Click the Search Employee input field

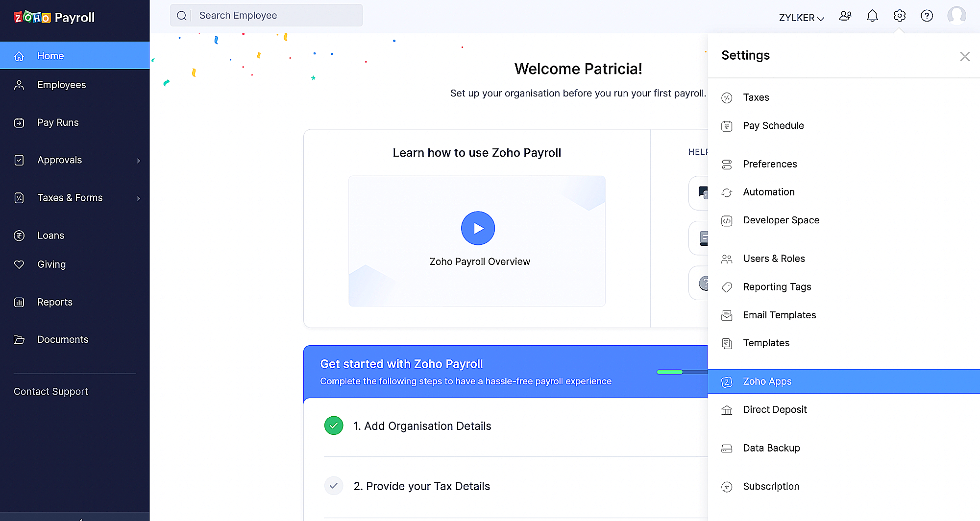click(x=277, y=16)
